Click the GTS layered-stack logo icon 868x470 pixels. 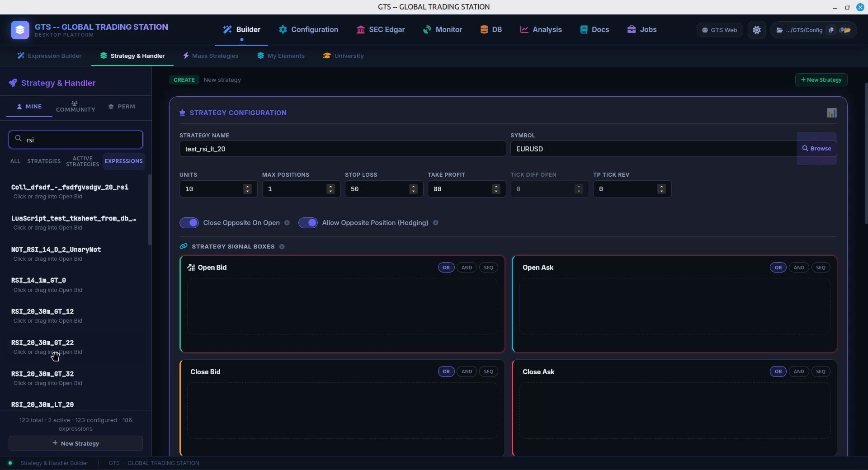(x=20, y=30)
